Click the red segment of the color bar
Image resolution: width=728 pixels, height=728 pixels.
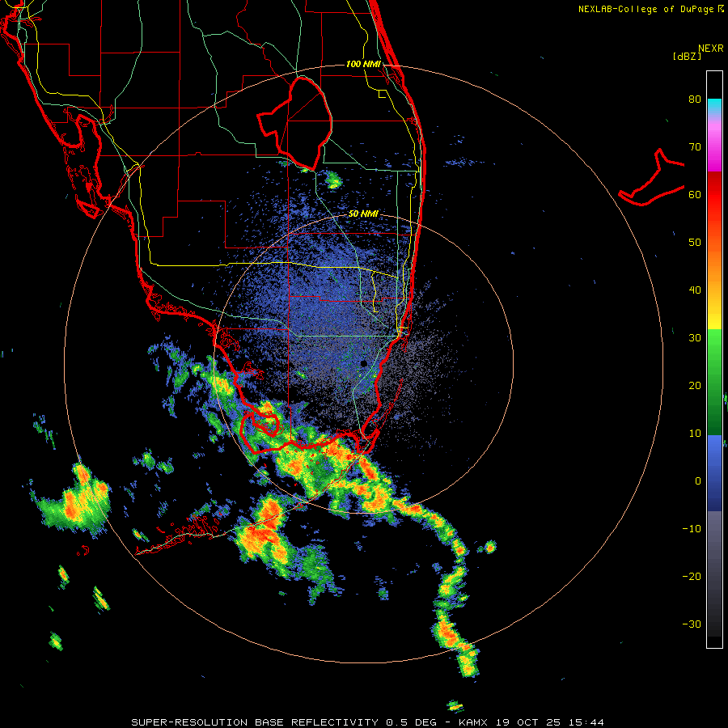coord(714,195)
